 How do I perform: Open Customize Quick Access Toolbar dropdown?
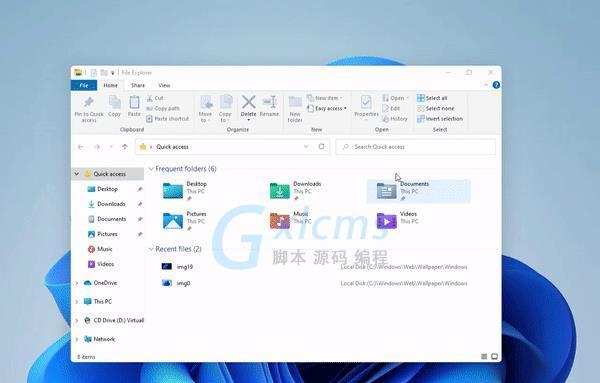tap(112, 73)
